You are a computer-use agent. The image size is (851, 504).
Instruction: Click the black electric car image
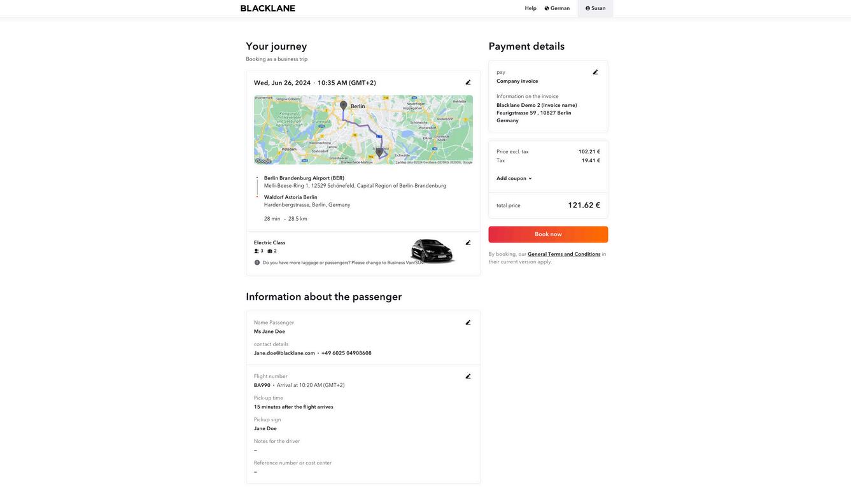click(x=433, y=250)
